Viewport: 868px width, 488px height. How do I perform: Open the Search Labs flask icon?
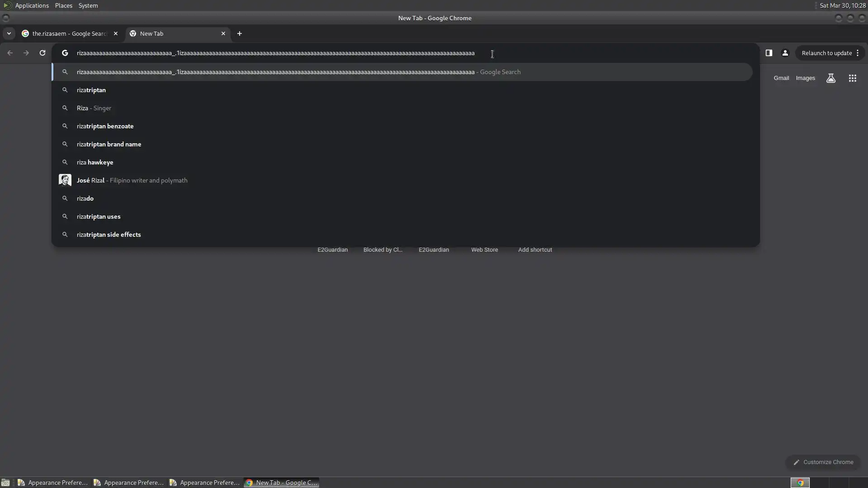[830, 78]
